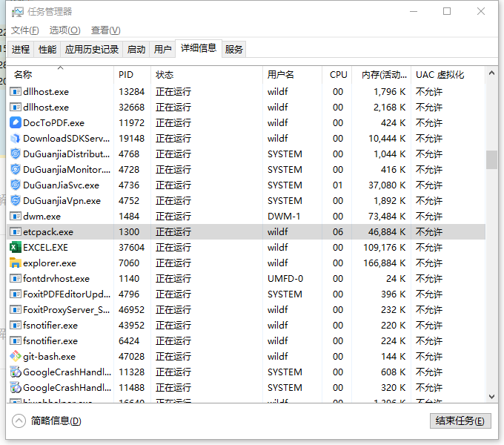Image resolution: width=504 pixels, height=445 pixels.
Task: Click the FoxitProxyServer process icon
Action: (16, 309)
